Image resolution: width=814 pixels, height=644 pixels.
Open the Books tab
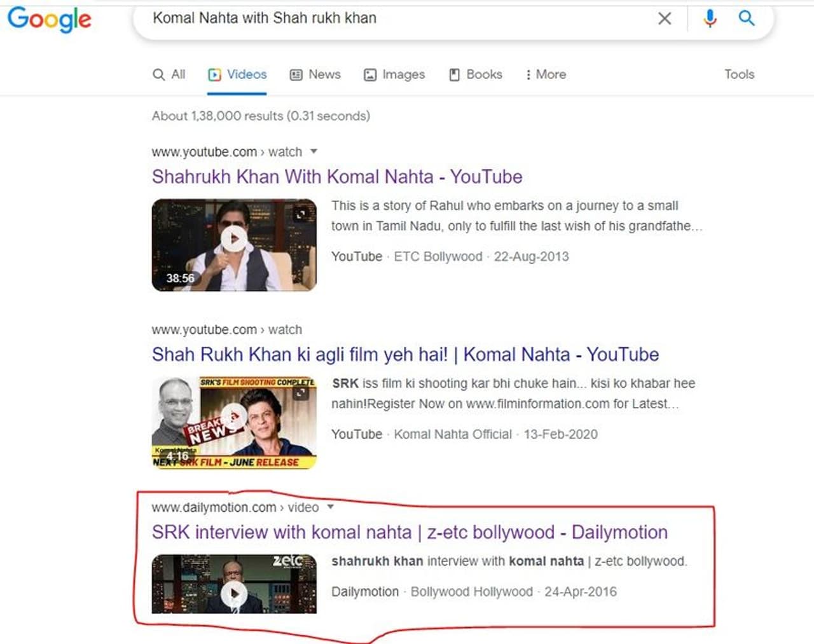tap(476, 74)
